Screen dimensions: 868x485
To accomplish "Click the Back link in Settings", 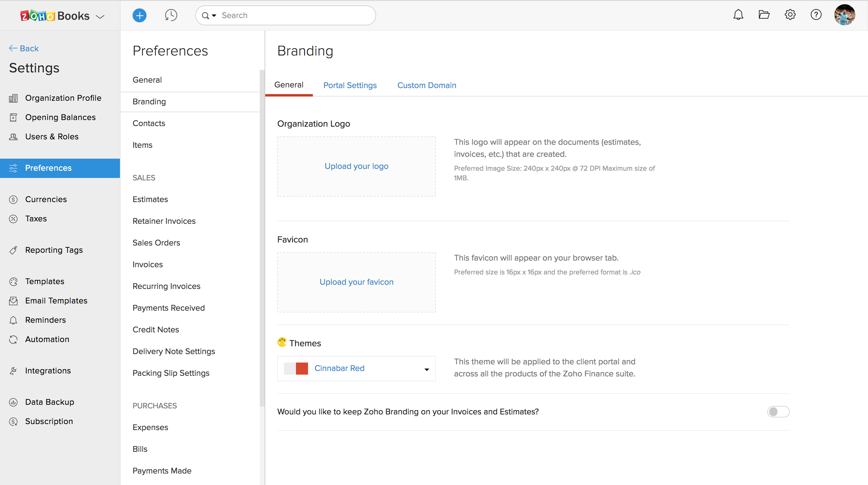I will [24, 49].
